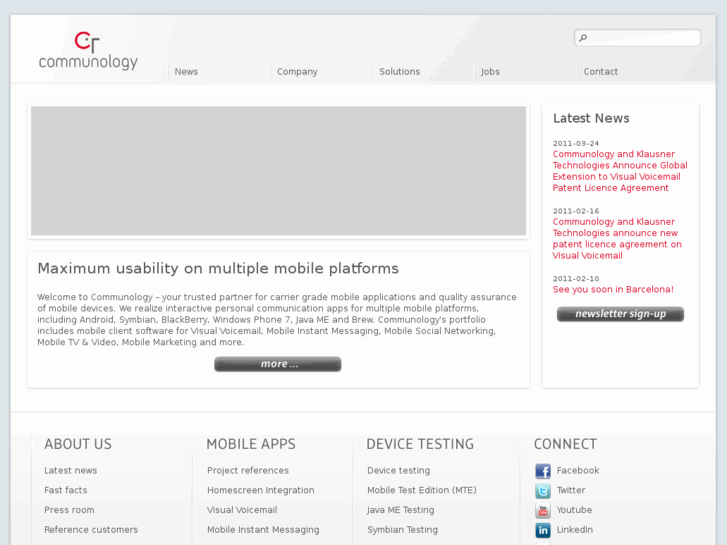727x545 pixels.
Task: Click the Communology logo
Action: 88,51
